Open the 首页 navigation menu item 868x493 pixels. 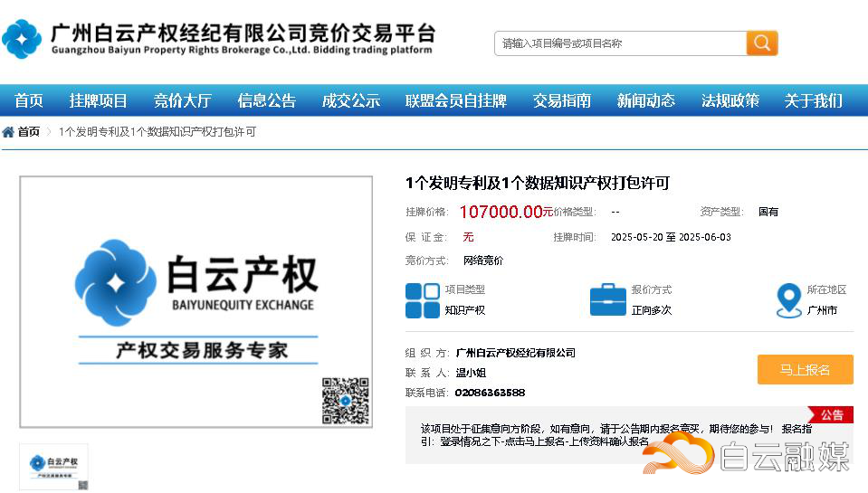click(x=28, y=100)
